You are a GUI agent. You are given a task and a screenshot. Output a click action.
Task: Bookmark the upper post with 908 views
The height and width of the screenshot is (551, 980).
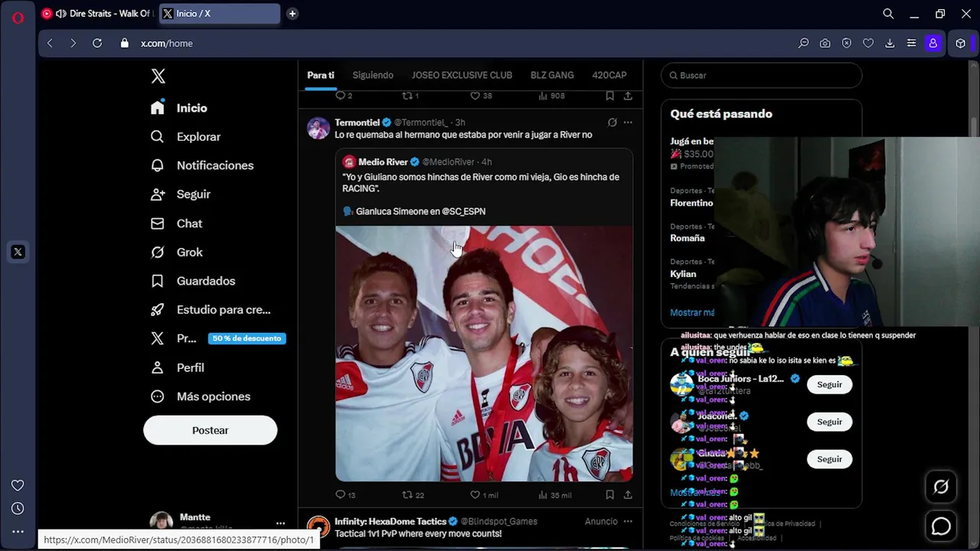609,96
